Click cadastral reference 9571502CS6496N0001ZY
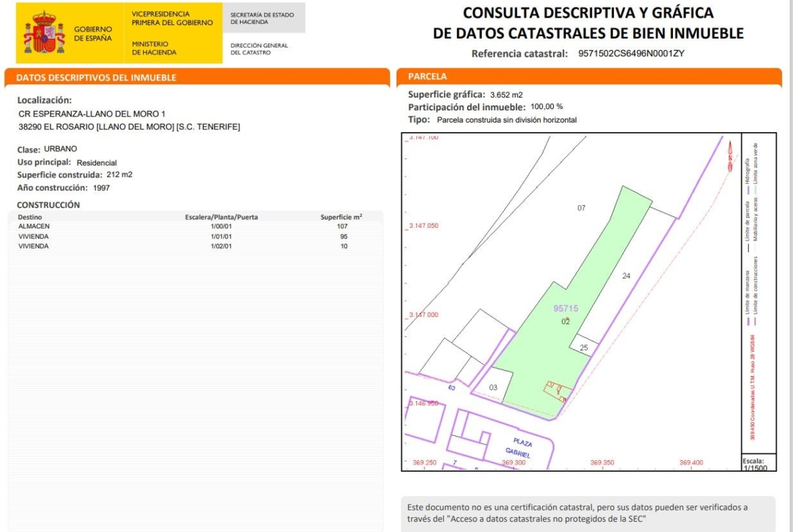Image resolution: width=793 pixels, height=532 pixels. click(631, 54)
